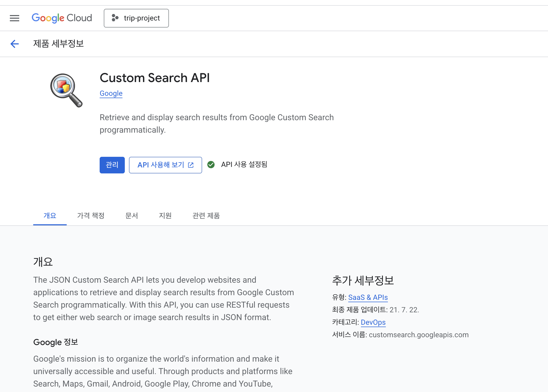This screenshot has width=548, height=392.
Task: Open the Google publisher link
Action: 111,93
